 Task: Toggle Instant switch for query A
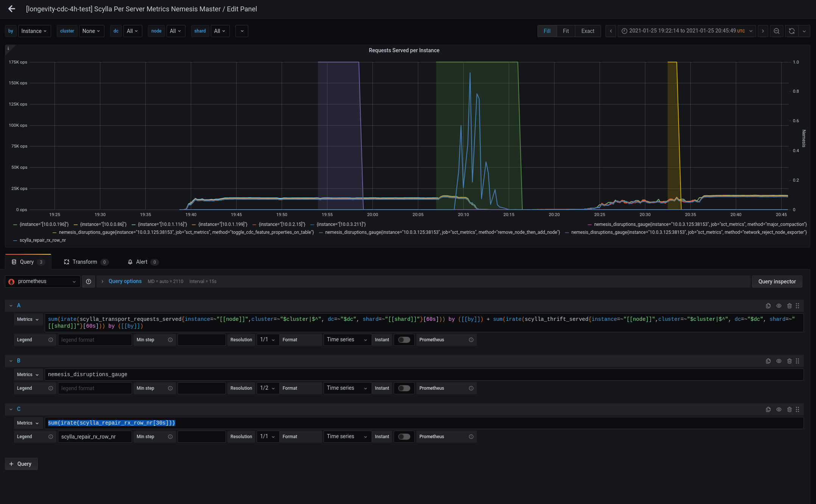point(404,340)
